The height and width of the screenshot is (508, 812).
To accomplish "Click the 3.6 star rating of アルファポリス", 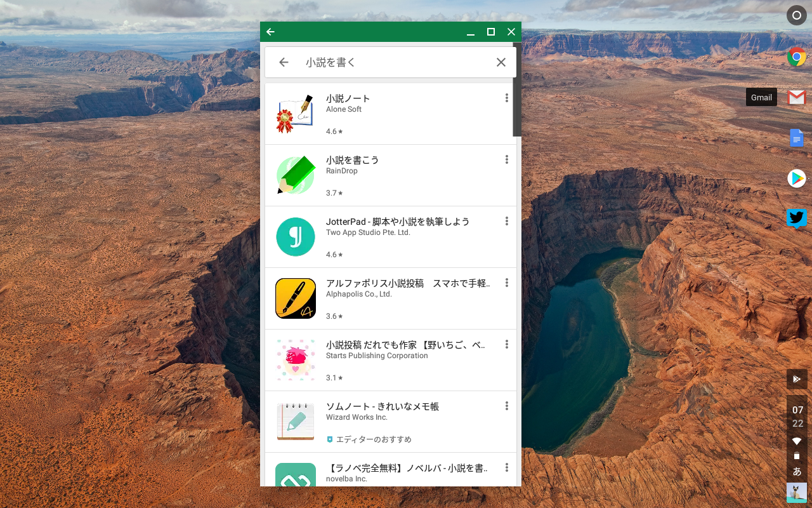I will [334, 316].
